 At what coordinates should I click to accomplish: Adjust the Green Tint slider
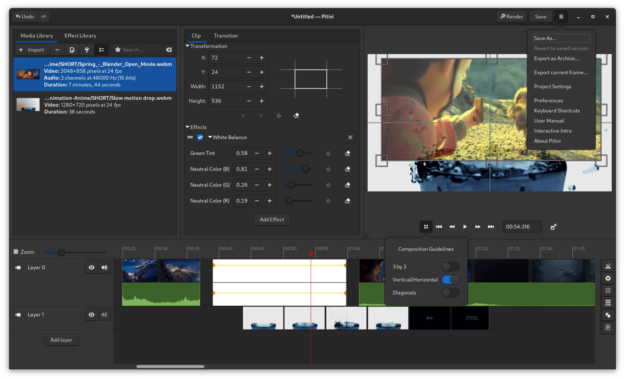click(298, 153)
